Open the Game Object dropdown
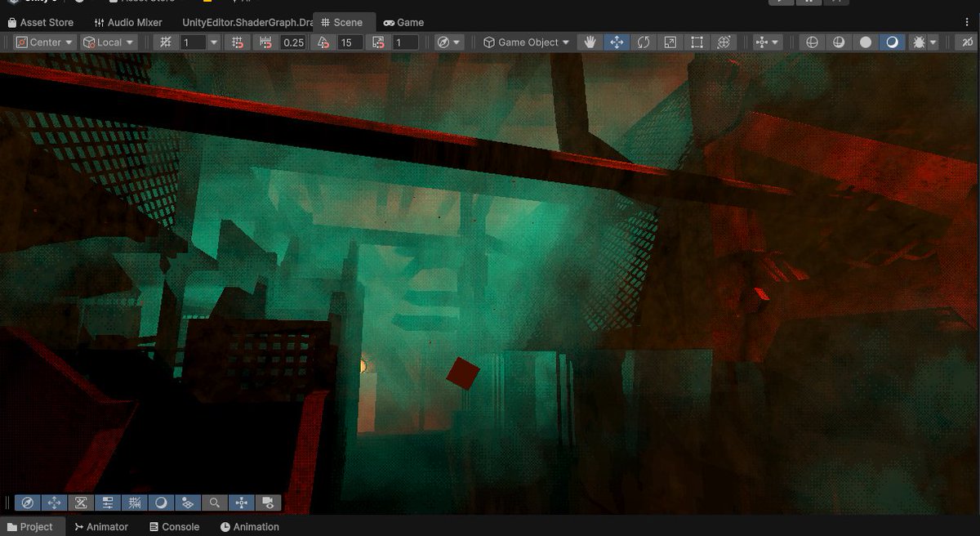 (x=526, y=42)
